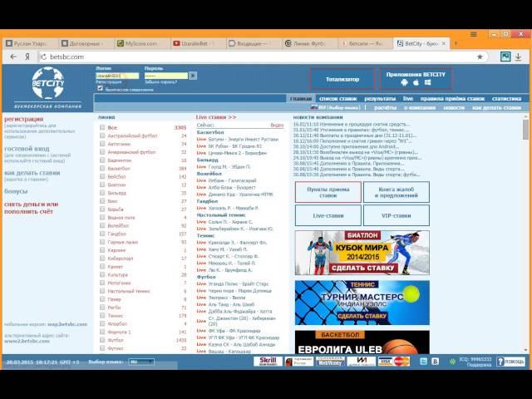The height and width of the screenshot is (399, 532).
Task: Open the RU language selector in header
Action: [x=339, y=107]
